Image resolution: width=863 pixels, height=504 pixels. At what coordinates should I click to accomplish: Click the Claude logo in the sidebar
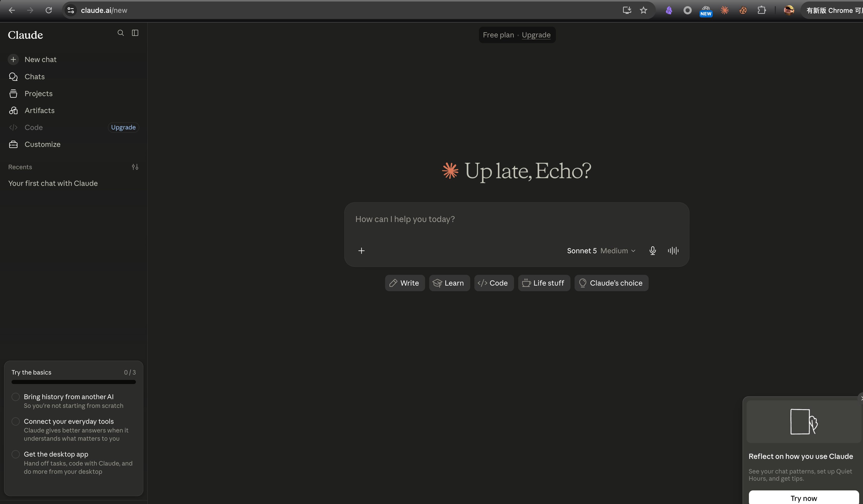click(25, 35)
